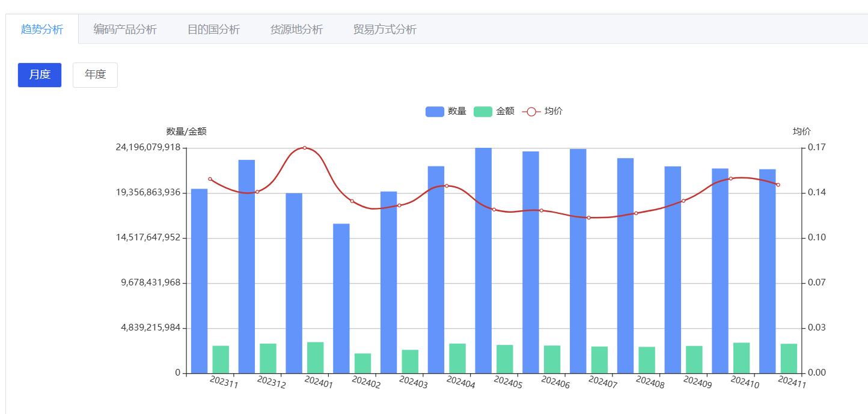
Task: Go to the 货源地分析 tab
Action: 296,29
